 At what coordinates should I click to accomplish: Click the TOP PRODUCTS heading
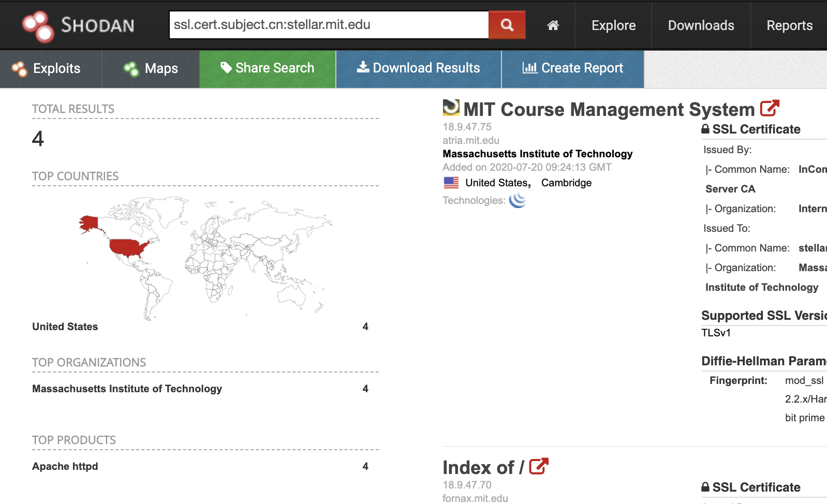[x=74, y=440]
